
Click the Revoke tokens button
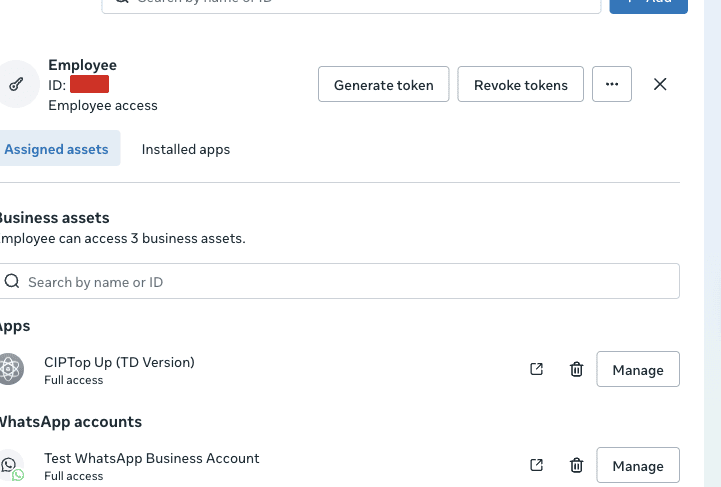[521, 84]
